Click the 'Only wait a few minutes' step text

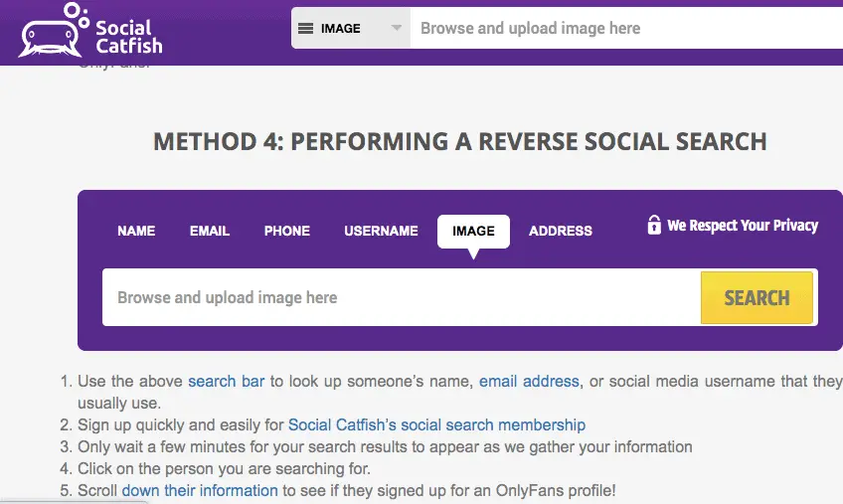[385, 447]
